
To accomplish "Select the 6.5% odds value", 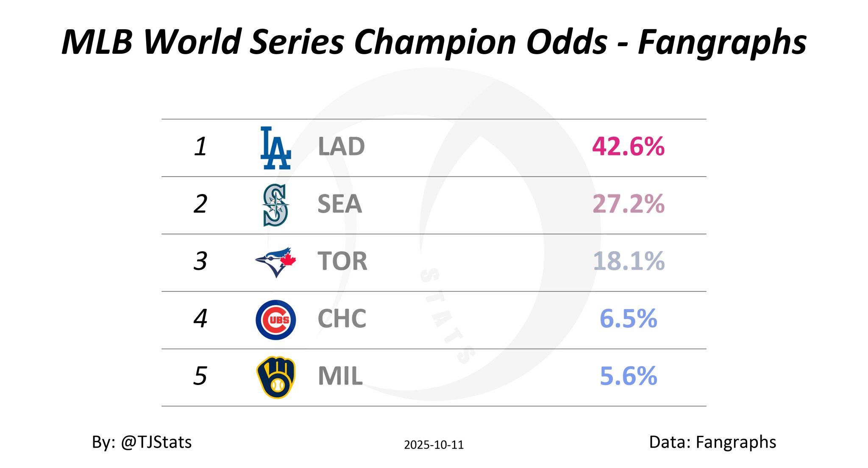I will pos(628,319).
